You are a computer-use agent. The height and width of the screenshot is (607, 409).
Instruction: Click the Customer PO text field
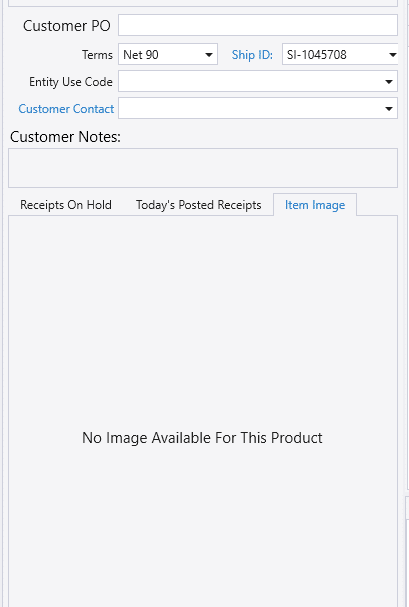click(x=258, y=25)
